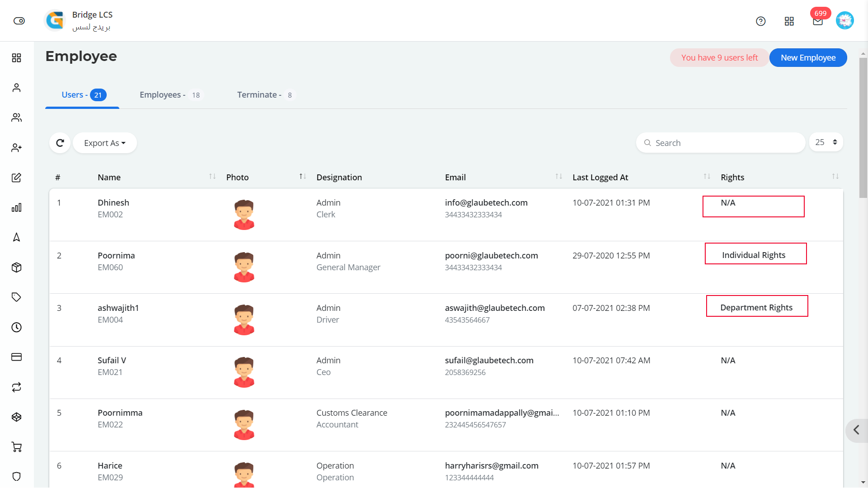
Task: Click the name Poornima in row 2
Action: 116,256
